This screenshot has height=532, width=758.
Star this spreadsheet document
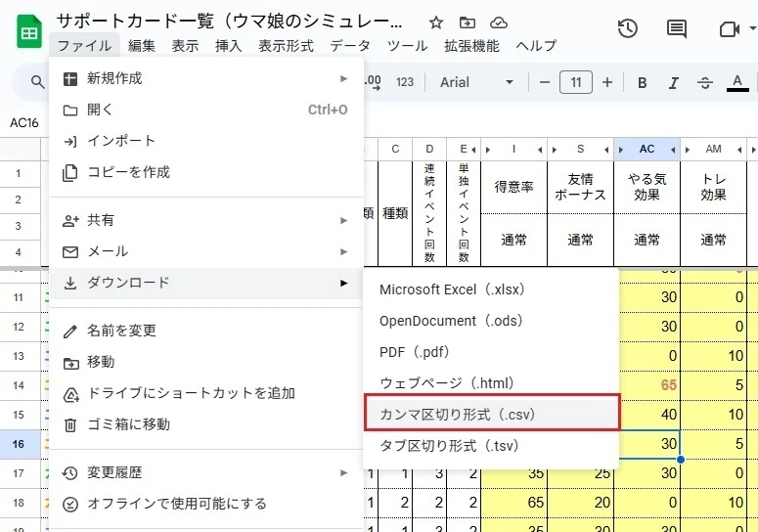(x=436, y=22)
